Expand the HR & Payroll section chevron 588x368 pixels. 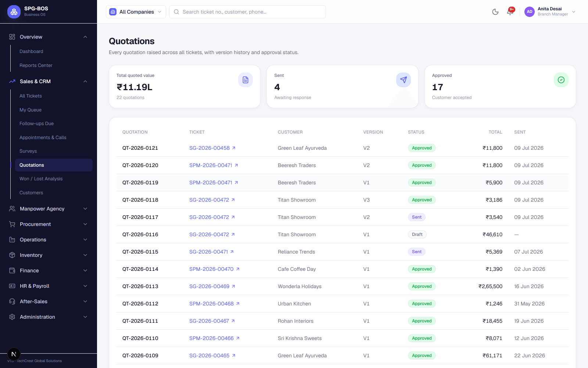[85, 286]
